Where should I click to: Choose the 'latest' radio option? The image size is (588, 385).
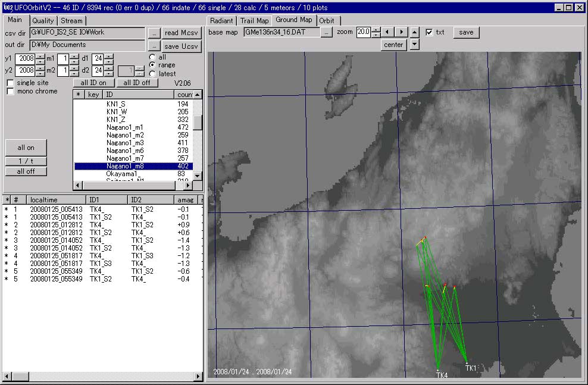[x=152, y=74]
